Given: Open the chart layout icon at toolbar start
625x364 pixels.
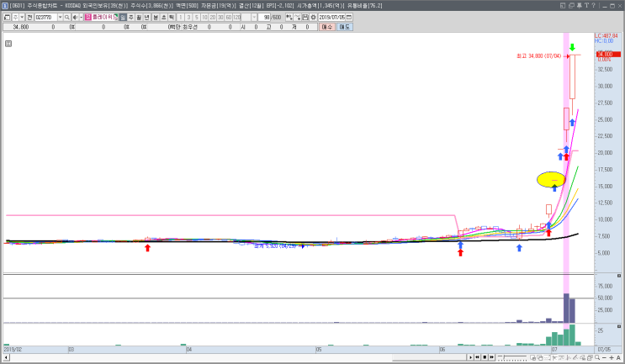Looking at the screenshot, I should [x=7, y=17].
